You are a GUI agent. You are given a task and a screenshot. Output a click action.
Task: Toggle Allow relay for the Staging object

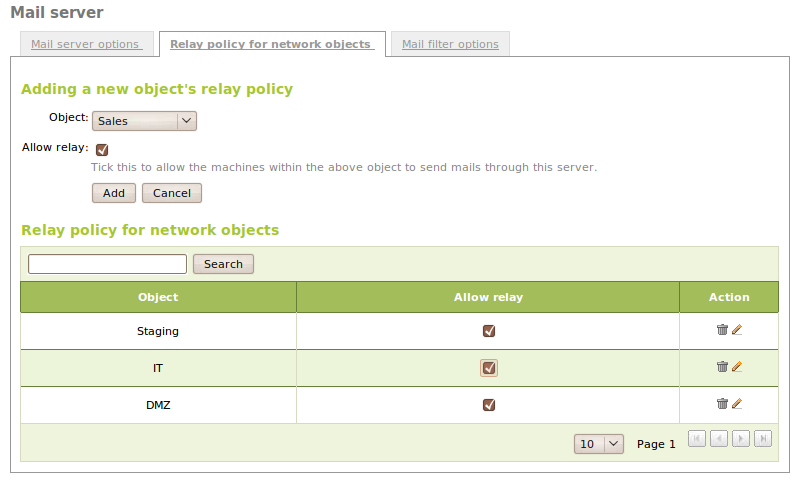(x=489, y=331)
